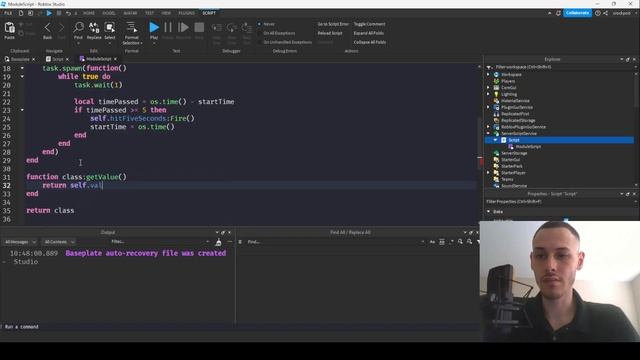Screen dimensions: 640x360
Task: Expand the StarterPlayer tree node
Action: point(488,173)
